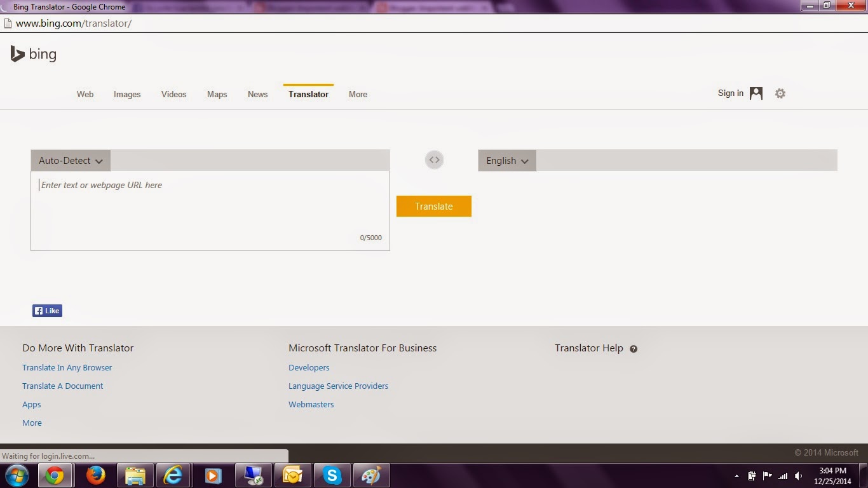Click the Sign in profile avatar icon
The width and height of the screenshot is (868, 488).
(756, 93)
